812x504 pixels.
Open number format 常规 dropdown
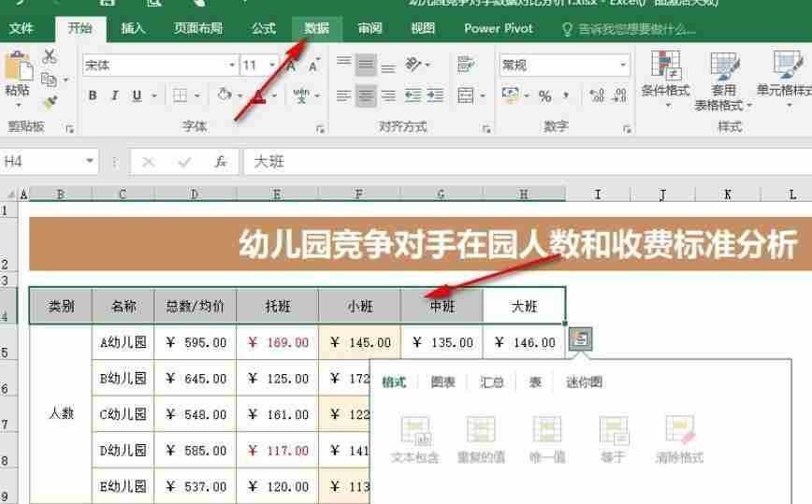coord(623,65)
